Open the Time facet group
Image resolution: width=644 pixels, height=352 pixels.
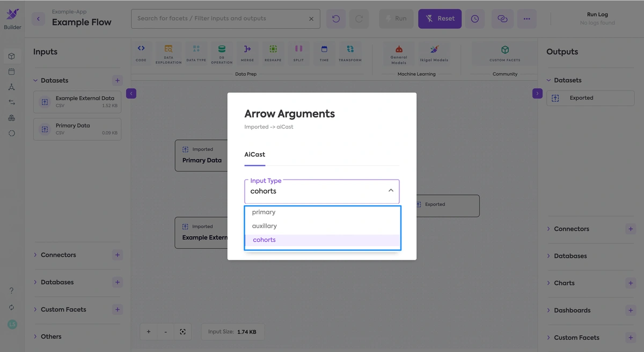324,54
